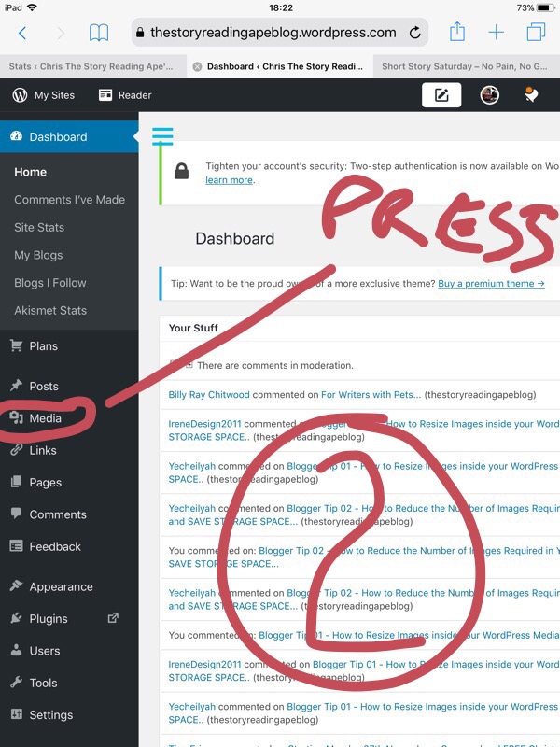The height and width of the screenshot is (747, 560).
Task: Open a new Safari tab with plus
Action: [x=497, y=33]
